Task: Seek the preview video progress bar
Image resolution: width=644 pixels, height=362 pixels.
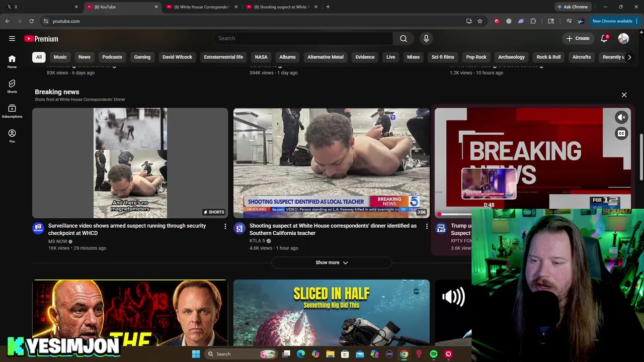Action: (455, 215)
